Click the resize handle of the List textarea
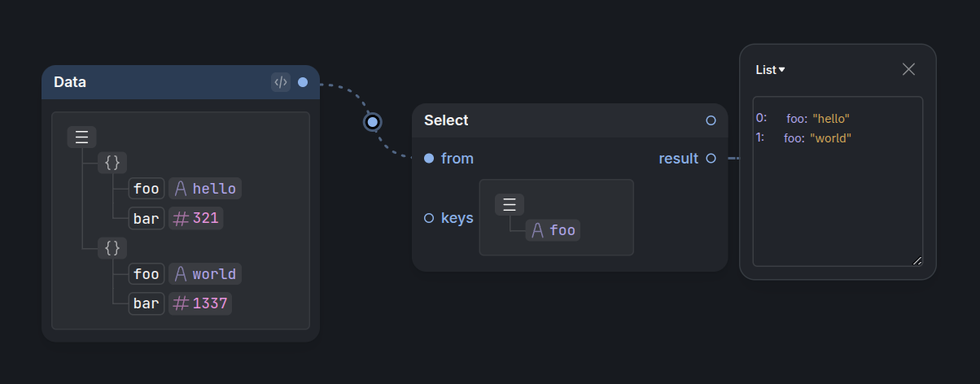This screenshot has width=980, height=384. 917,260
